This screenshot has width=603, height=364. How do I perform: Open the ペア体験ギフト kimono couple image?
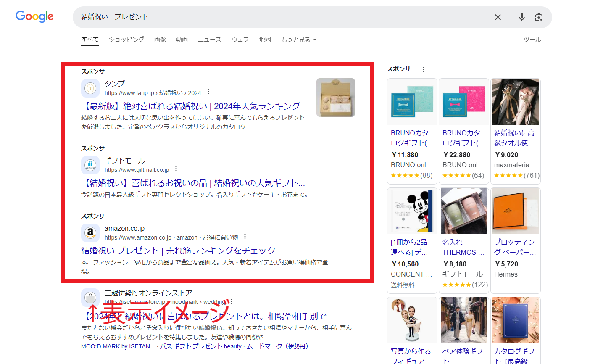464,320
